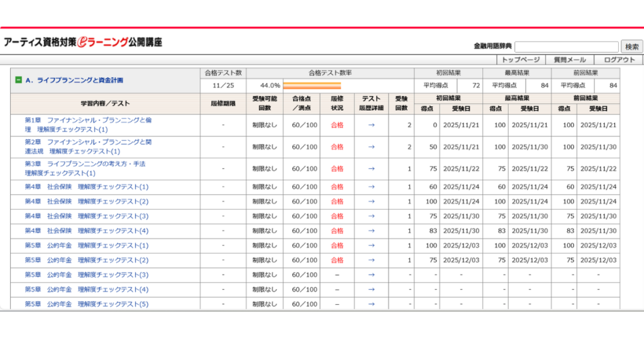Screen dimensions: 644x338
Task: Collapse the ライフプランニングと資金計画 section
Action: [x=19, y=80]
